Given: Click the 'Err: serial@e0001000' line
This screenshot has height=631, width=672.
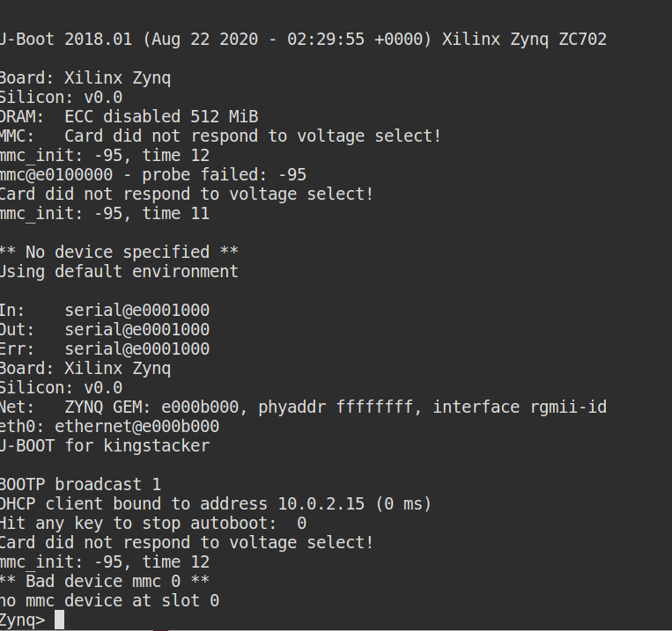Looking at the screenshot, I should [105, 349].
